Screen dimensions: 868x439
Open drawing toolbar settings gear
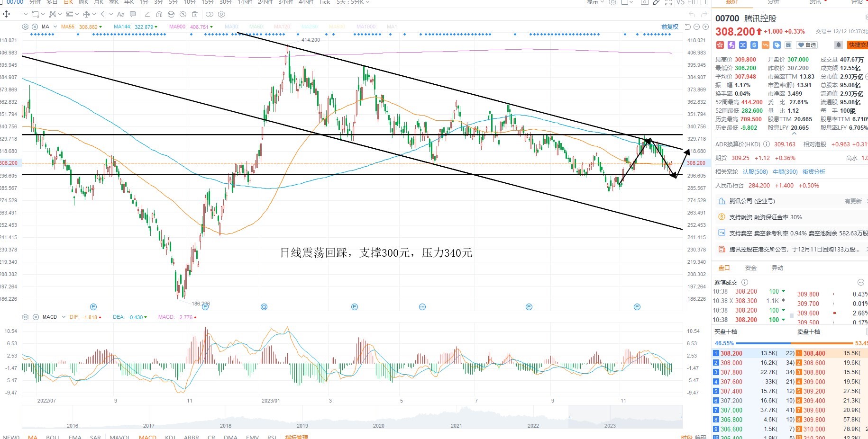pyautogui.click(x=221, y=14)
